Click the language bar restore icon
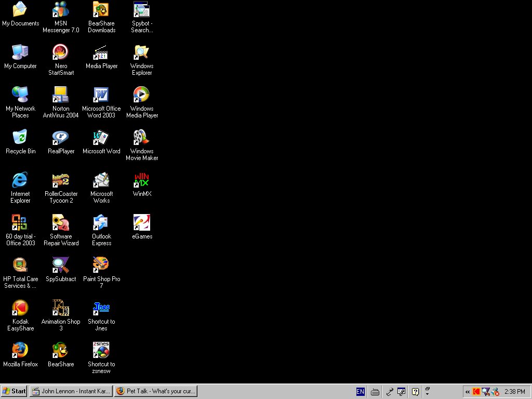The image size is (532, 399). point(428,389)
